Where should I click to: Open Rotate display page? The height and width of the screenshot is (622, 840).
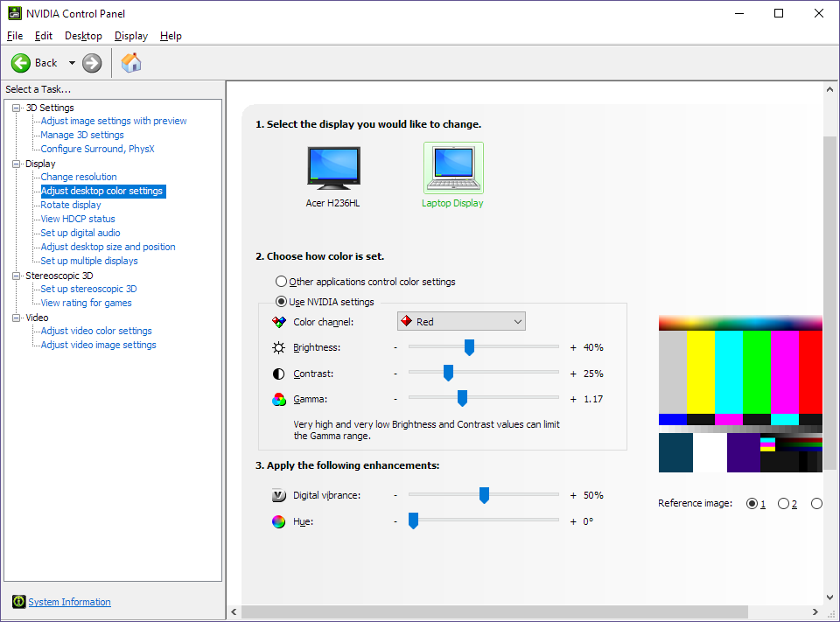click(x=71, y=205)
